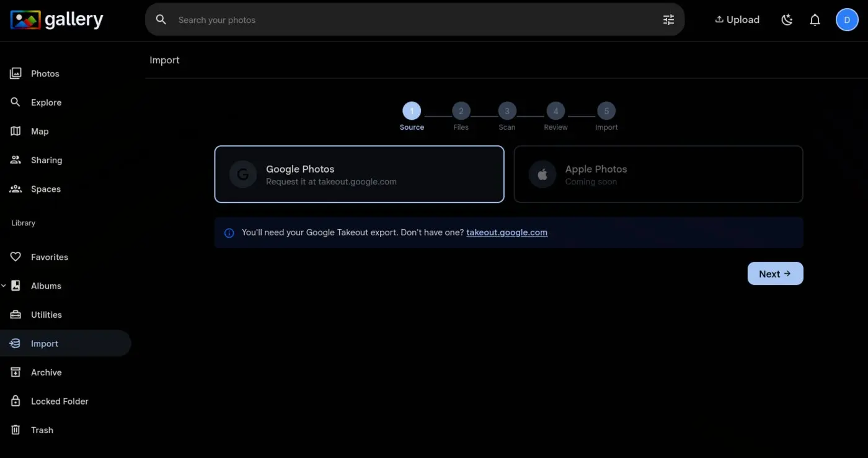Toggle dark mode with the moon icon
Screen dimensions: 868x458
pos(787,19)
